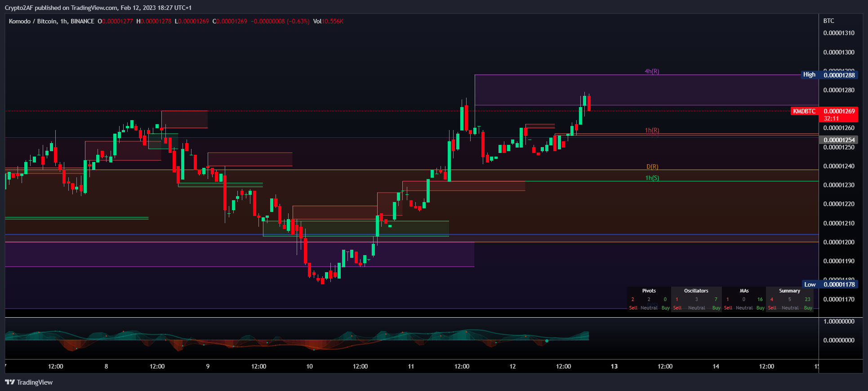This screenshot has width=868, height=391.
Task: Click the red KMDBTC symbol label
Action: pyautogui.click(x=804, y=111)
